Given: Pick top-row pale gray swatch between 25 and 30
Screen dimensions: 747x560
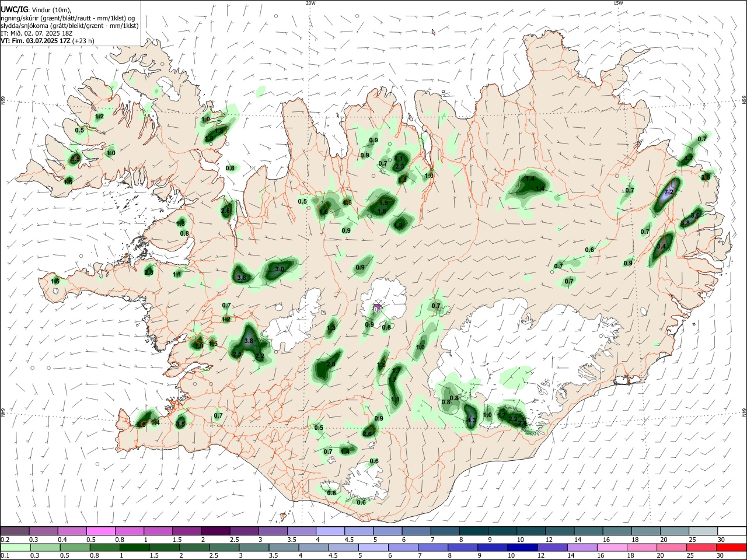Looking at the screenshot, I should coord(704,531).
